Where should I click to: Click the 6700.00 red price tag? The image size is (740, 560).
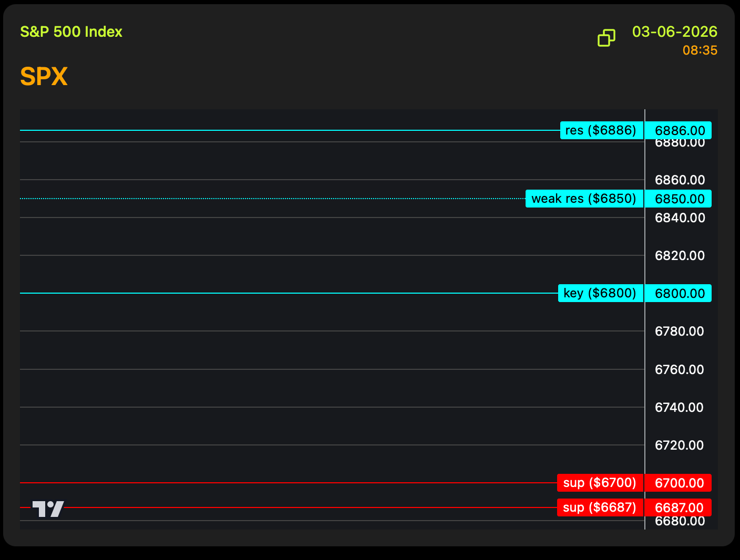click(x=679, y=483)
